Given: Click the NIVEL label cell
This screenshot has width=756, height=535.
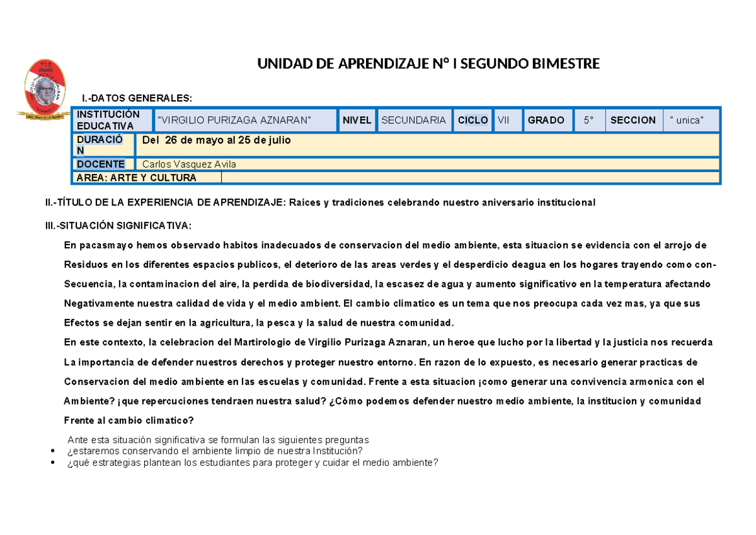Looking at the screenshot, I should click(x=357, y=120).
